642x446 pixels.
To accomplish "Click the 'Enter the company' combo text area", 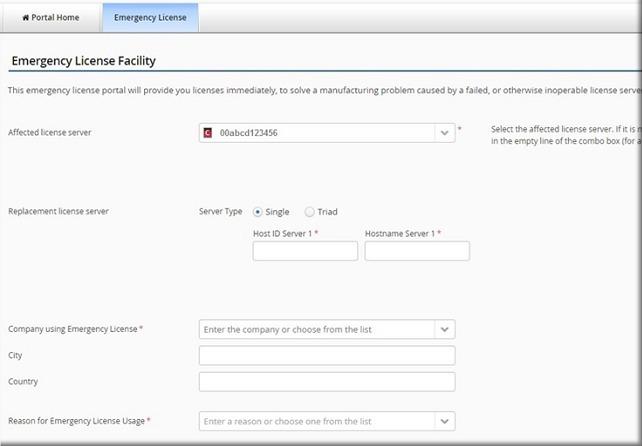I will pyautogui.click(x=316, y=329).
